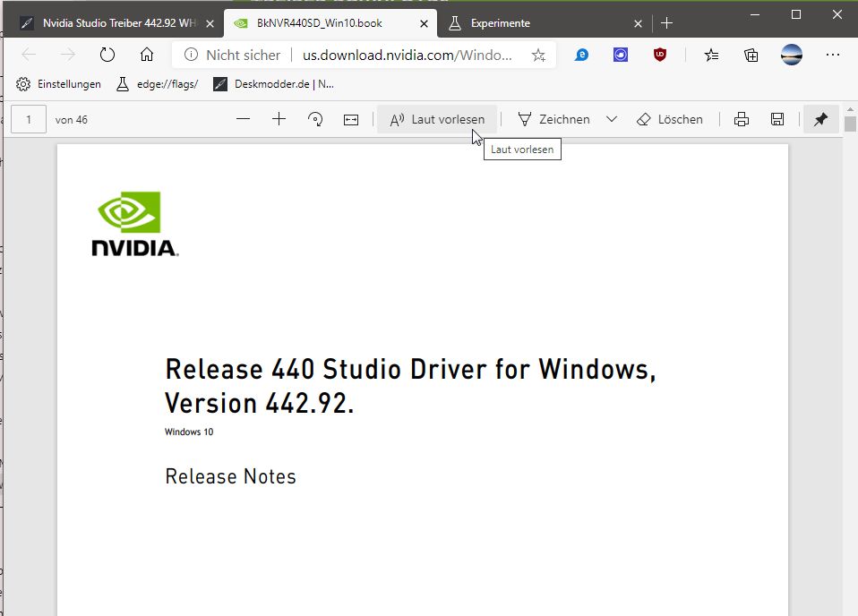Click the 'Windows 10' subtitle text
The image size is (858, 616).
point(189,432)
